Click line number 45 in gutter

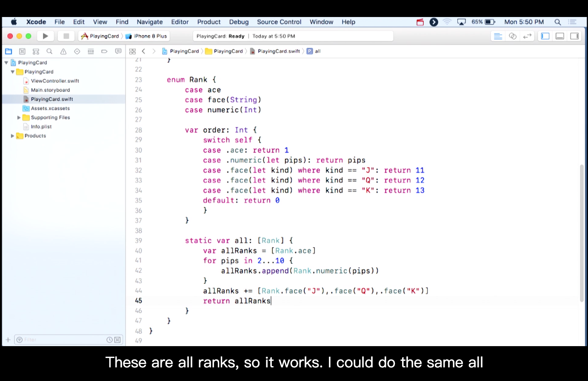(x=138, y=301)
